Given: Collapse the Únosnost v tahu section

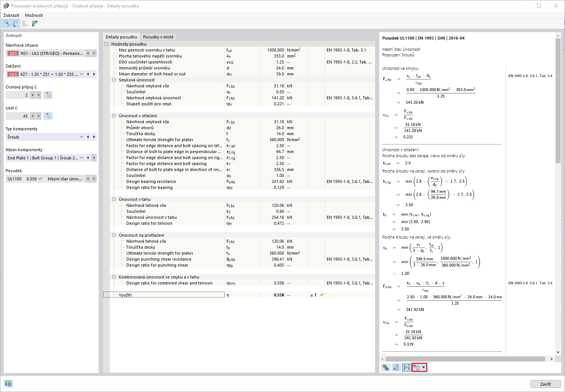Looking at the screenshot, I should (114, 199).
